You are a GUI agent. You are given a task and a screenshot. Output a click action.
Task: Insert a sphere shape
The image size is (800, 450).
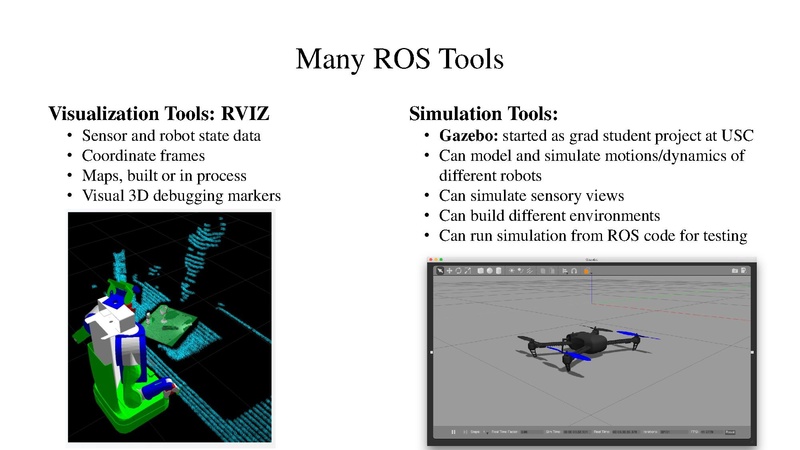click(489, 270)
